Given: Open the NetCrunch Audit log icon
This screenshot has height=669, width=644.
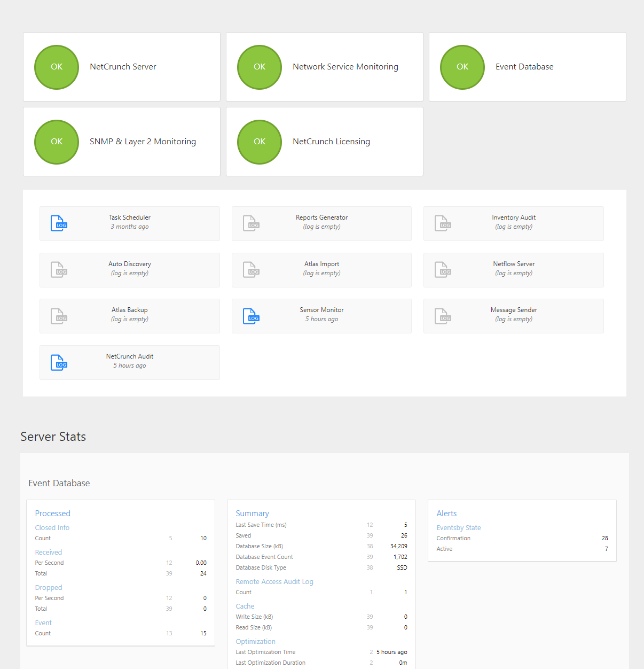Looking at the screenshot, I should 59,362.
